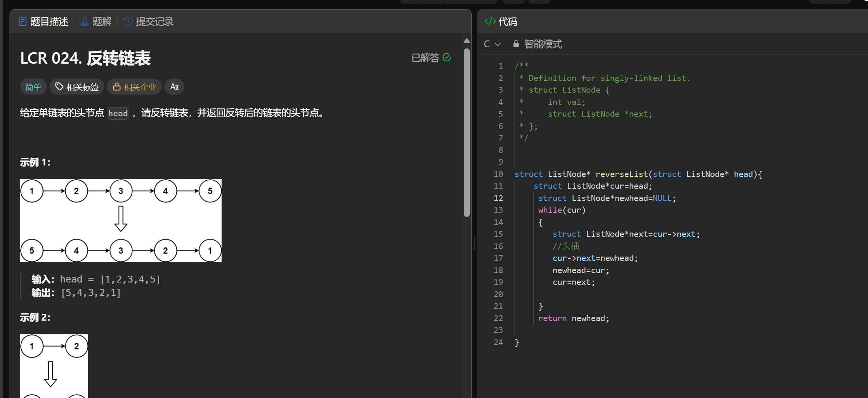Click the next=cur->next; declaration line
This screenshot has height=398, width=868.
tap(626, 234)
